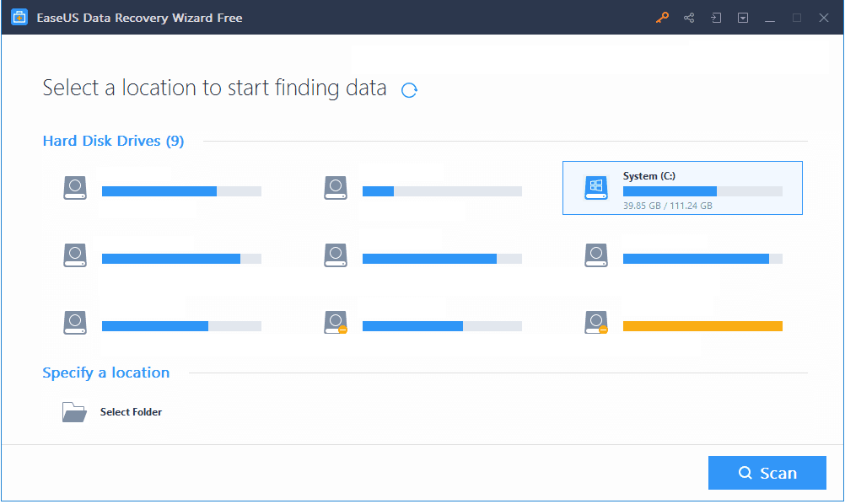
Task: Click the folder icon under Specify a location
Action: [x=74, y=412]
